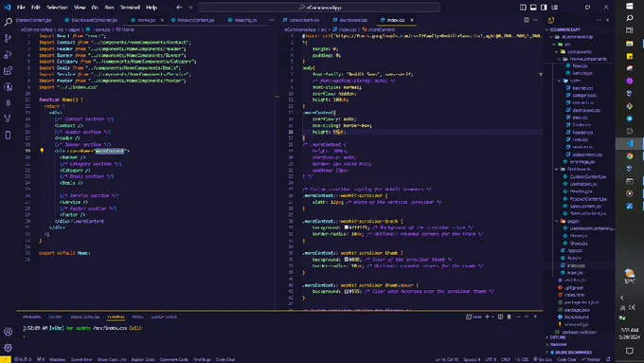Image resolution: width=644 pixels, height=363 pixels.
Task: Open the File menu
Action: [21, 7]
